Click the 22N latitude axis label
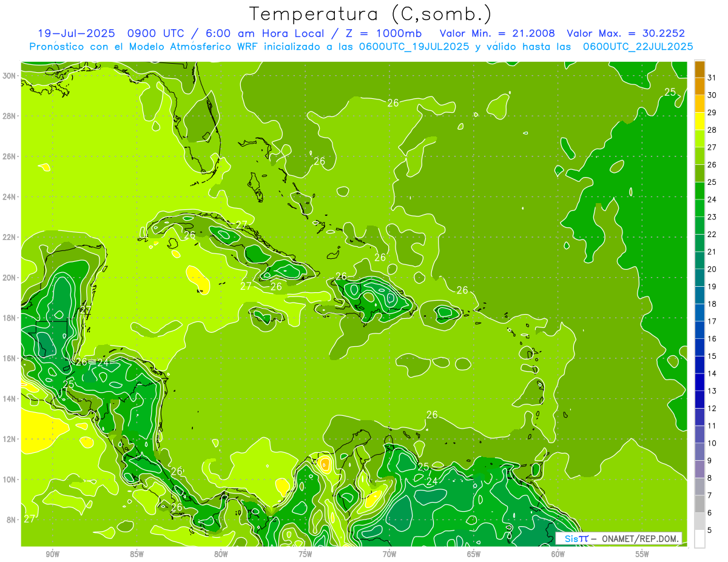The image size is (728, 562). (10, 237)
